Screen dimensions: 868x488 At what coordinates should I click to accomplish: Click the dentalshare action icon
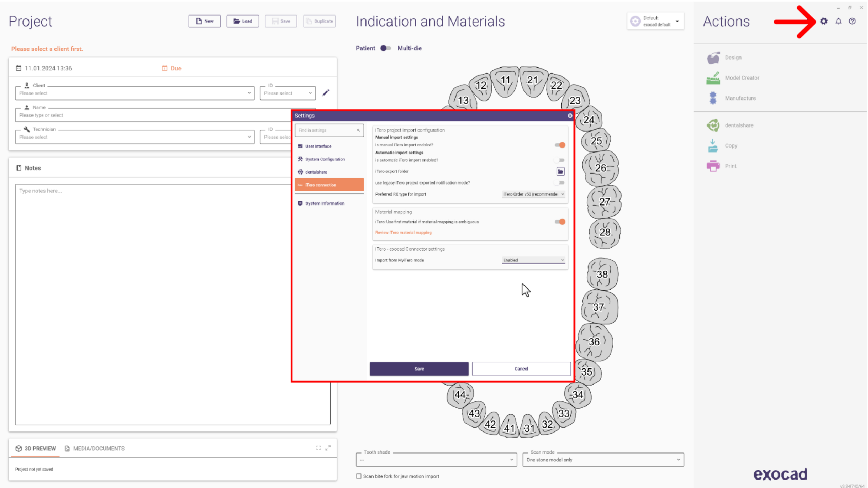[713, 125]
